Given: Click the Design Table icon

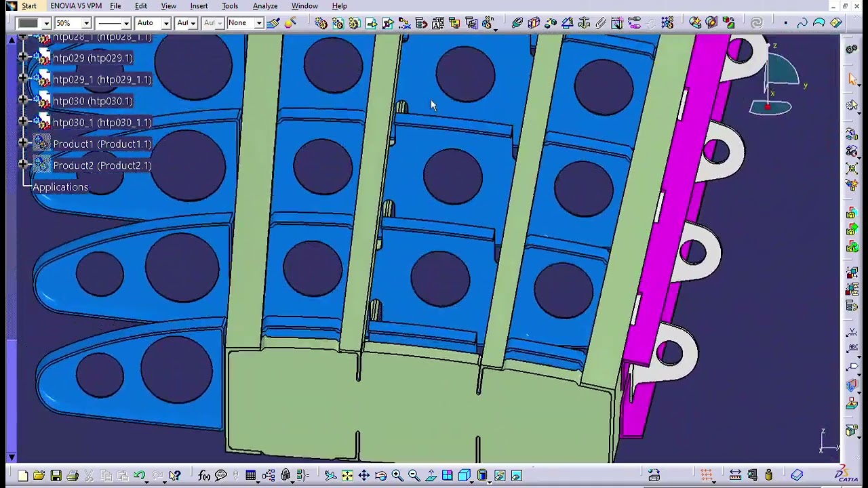Looking at the screenshot, I should coord(251,476).
